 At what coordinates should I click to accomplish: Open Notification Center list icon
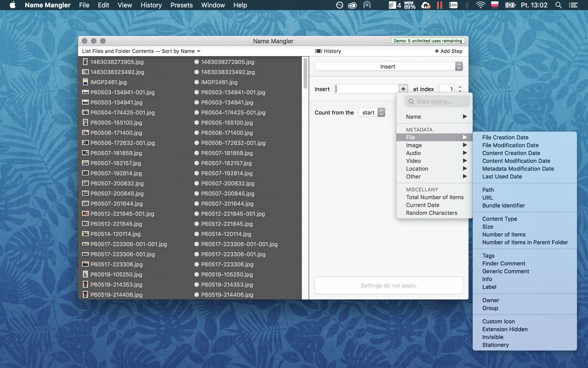(573, 5)
